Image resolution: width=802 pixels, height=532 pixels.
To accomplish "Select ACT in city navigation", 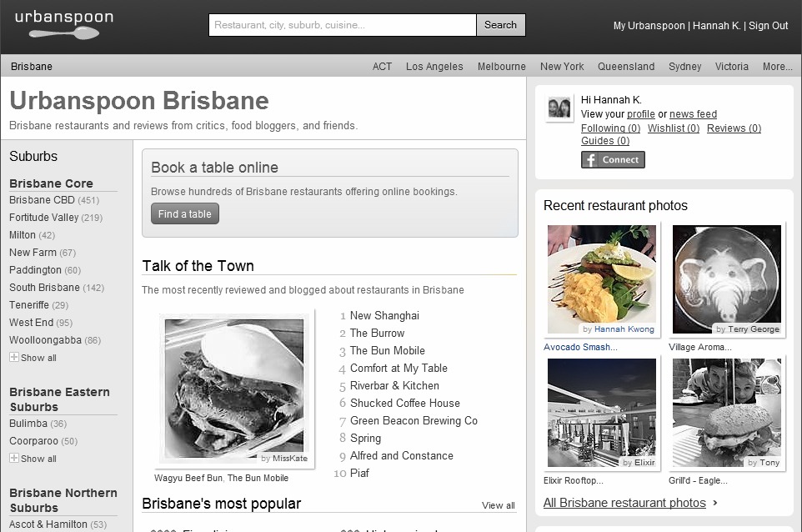I will [x=382, y=67].
